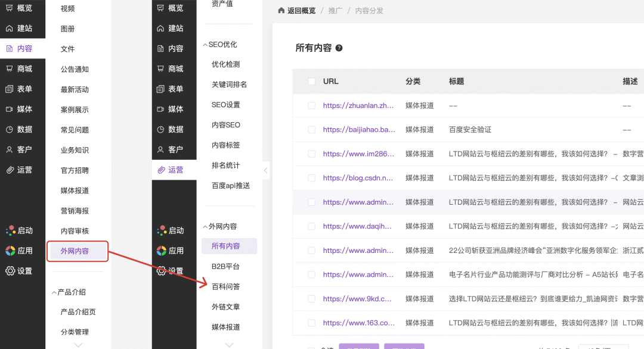Viewport: 644px width, 349px height.
Task: Tick checkbox for the zhuanlan.zh... row
Action: pyautogui.click(x=312, y=106)
